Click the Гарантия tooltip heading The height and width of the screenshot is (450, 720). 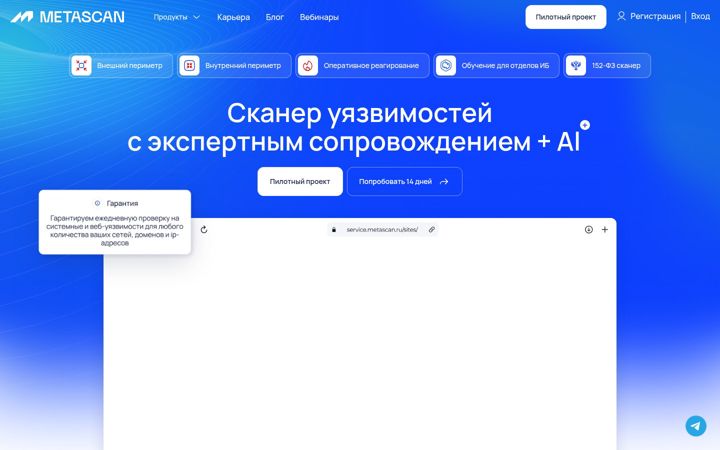(122, 203)
